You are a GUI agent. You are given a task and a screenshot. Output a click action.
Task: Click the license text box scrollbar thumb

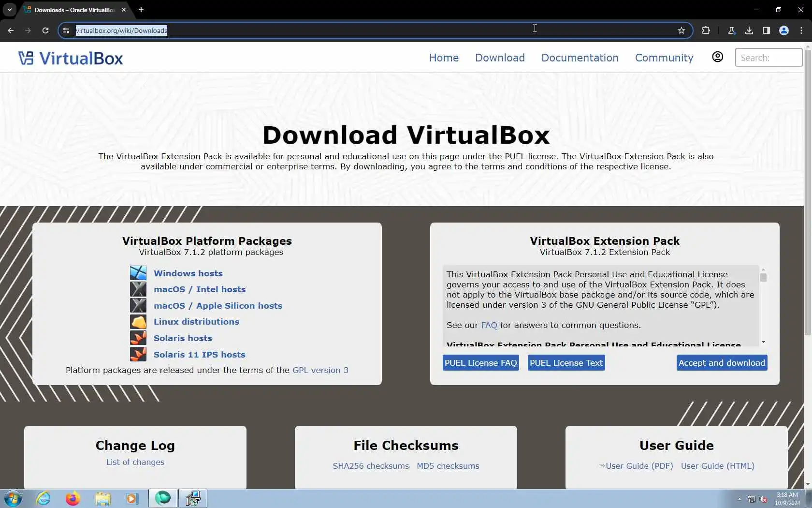pyautogui.click(x=763, y=277)
